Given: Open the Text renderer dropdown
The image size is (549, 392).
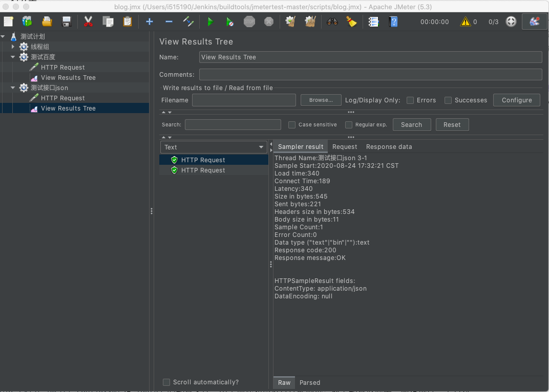Looking at the screenshot, I should click(x=214, y=147).
